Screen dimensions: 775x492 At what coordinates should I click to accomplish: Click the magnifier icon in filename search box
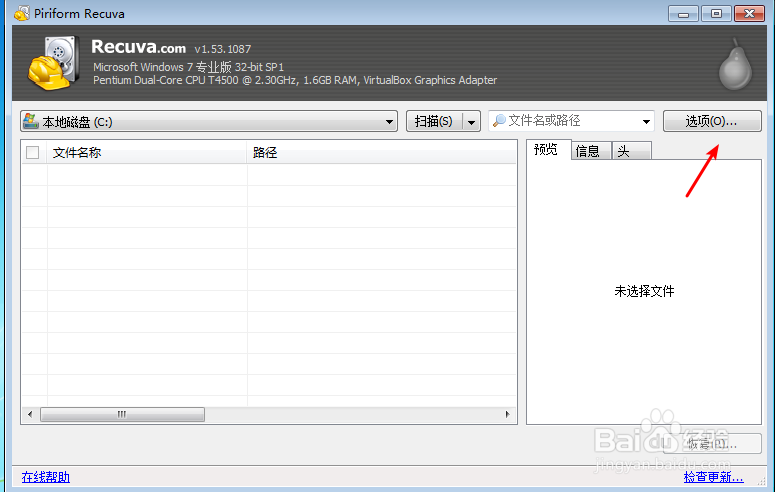500,120
